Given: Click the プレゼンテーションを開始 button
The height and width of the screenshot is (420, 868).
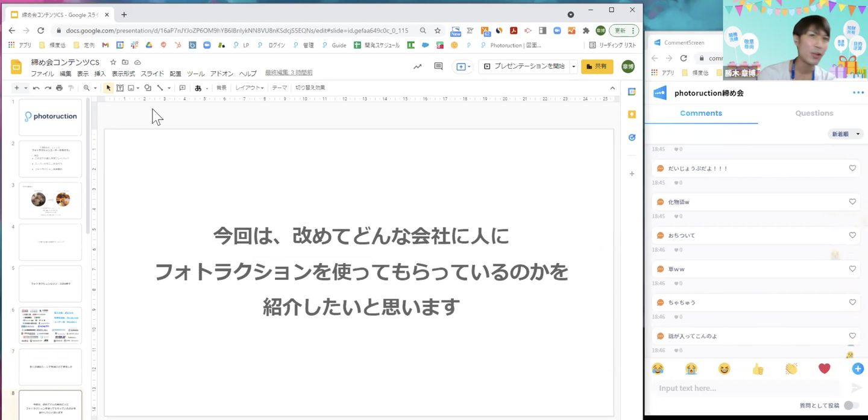Looking at the screenshot, I should (x=524, y=66).
